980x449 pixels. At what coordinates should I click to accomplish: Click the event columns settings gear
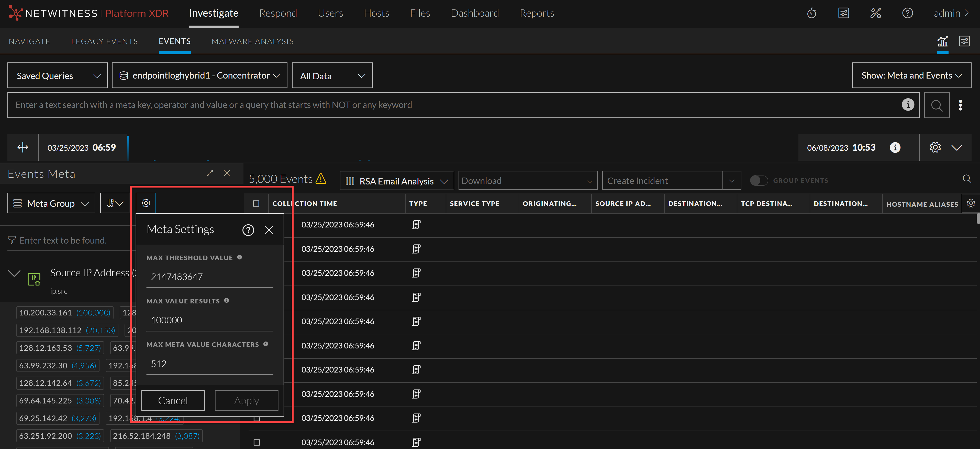[x=971, y=204]
